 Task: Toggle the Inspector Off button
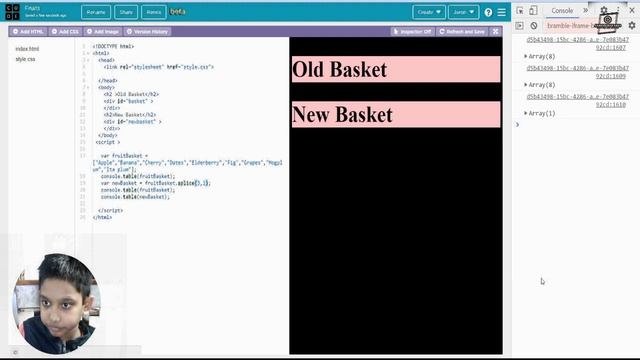(x=412, y=32)
